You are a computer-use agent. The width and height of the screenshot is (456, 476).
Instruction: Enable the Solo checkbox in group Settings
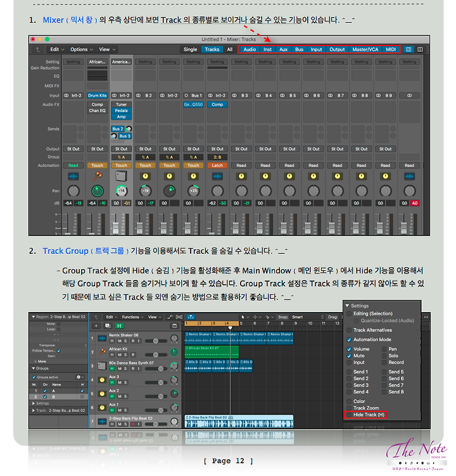click(x=384, y=356)
